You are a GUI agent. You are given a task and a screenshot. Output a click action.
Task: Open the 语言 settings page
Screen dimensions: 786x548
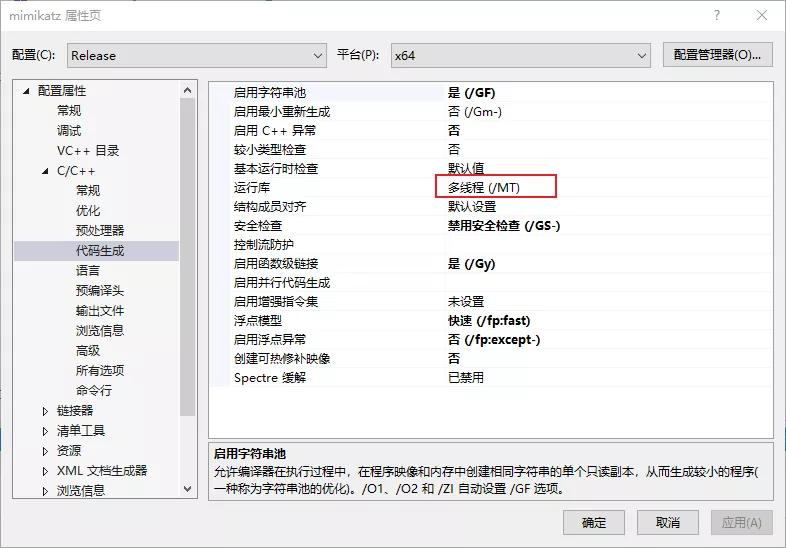88,271
